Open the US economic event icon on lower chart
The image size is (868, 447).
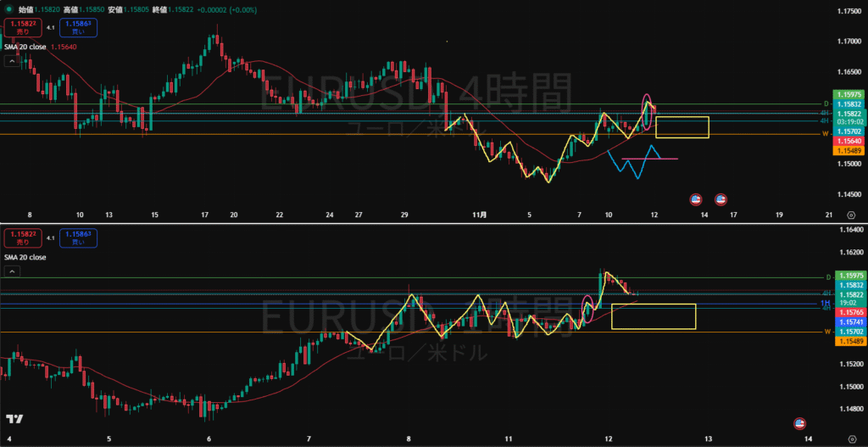point(798,422)
